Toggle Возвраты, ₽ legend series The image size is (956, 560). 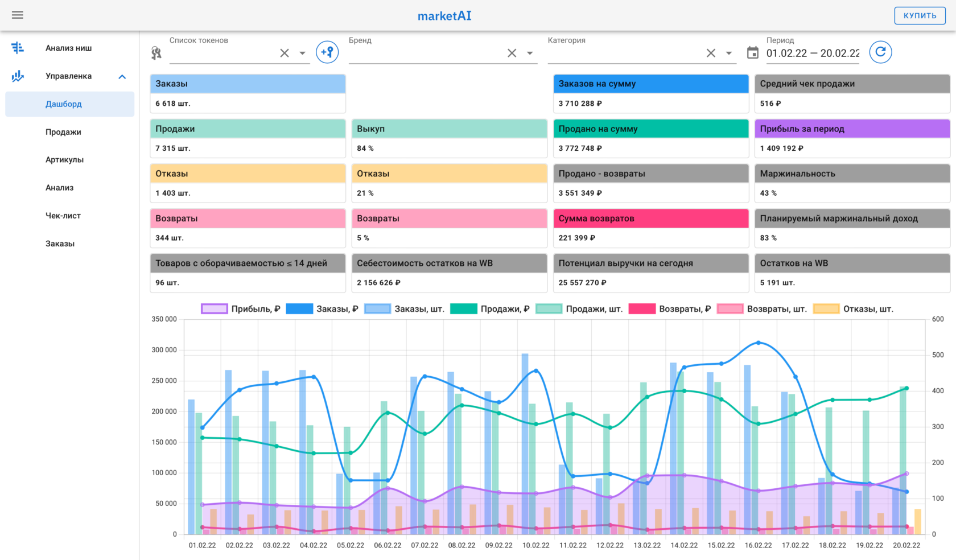tap(670, 309)
